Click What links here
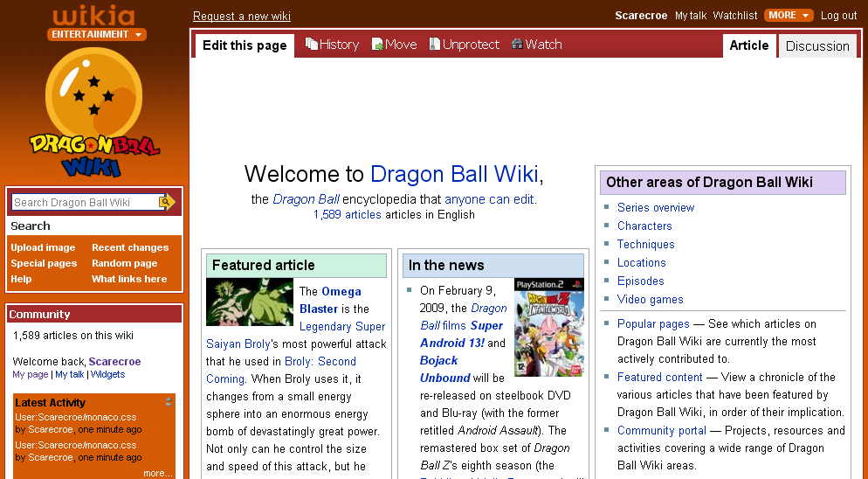 tap(129, 279)
